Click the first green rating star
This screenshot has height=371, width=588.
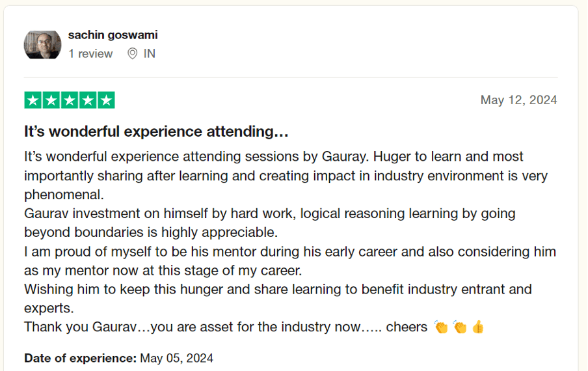[33, 100]
